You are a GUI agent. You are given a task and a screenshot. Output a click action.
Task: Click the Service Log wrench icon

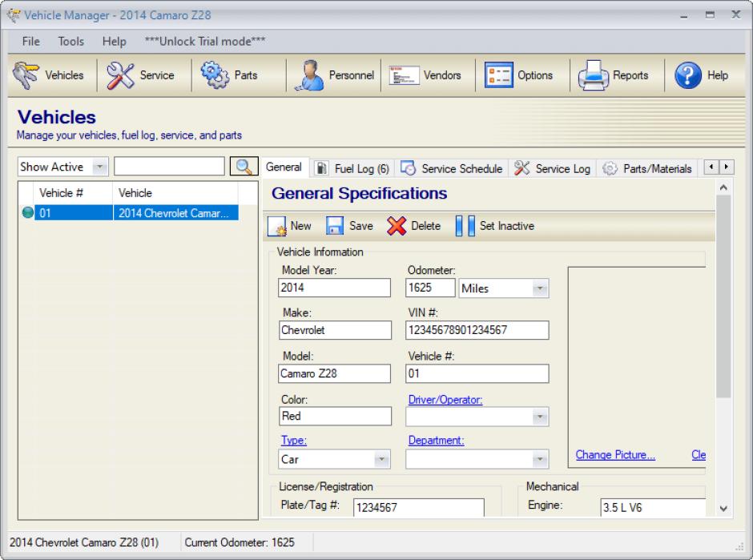click(521, 168)
